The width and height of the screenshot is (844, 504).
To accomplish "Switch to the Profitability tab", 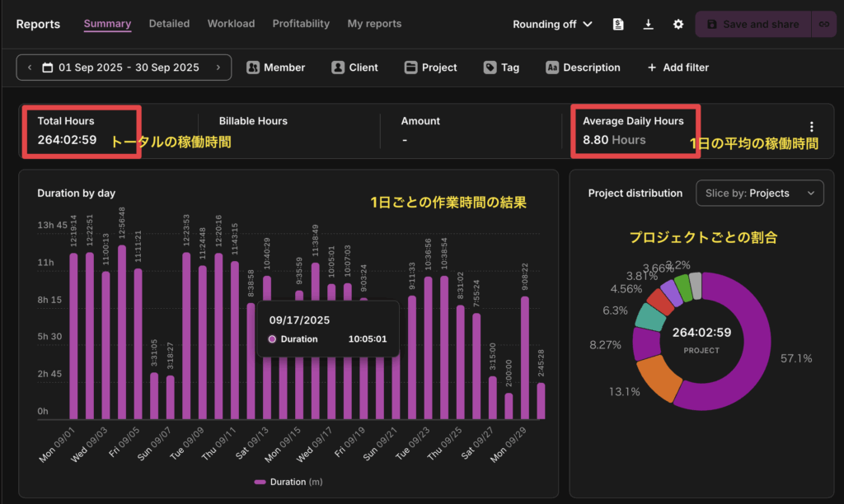I will [x=301, y=24].
